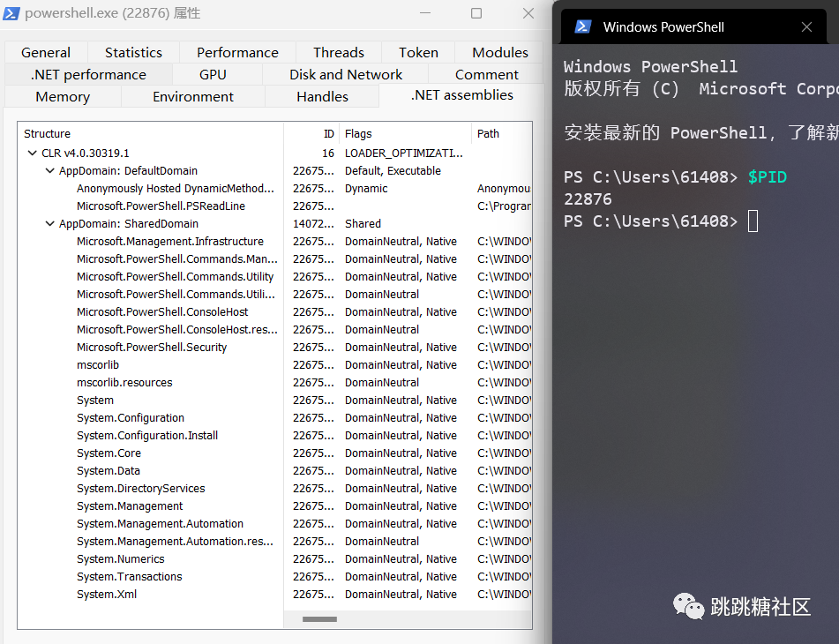This screenshot has width=839, height=644.
Task: Close the Windows PowerShell terminal tab
Action: point(806,26)
